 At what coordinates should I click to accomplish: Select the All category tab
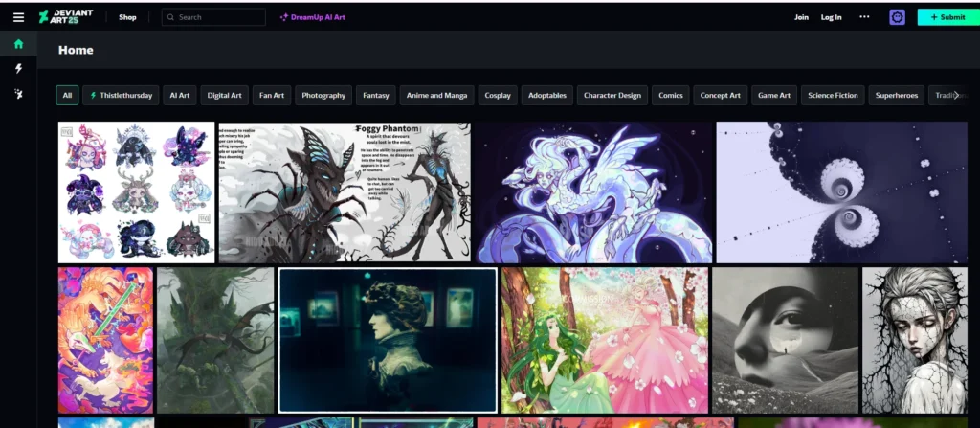click(68, 95)
